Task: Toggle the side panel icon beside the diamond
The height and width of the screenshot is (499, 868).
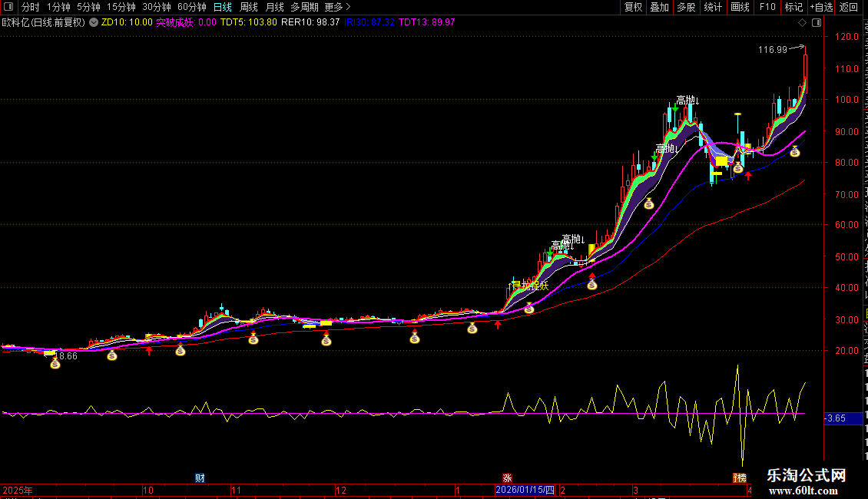Action: tap(817, 22)
